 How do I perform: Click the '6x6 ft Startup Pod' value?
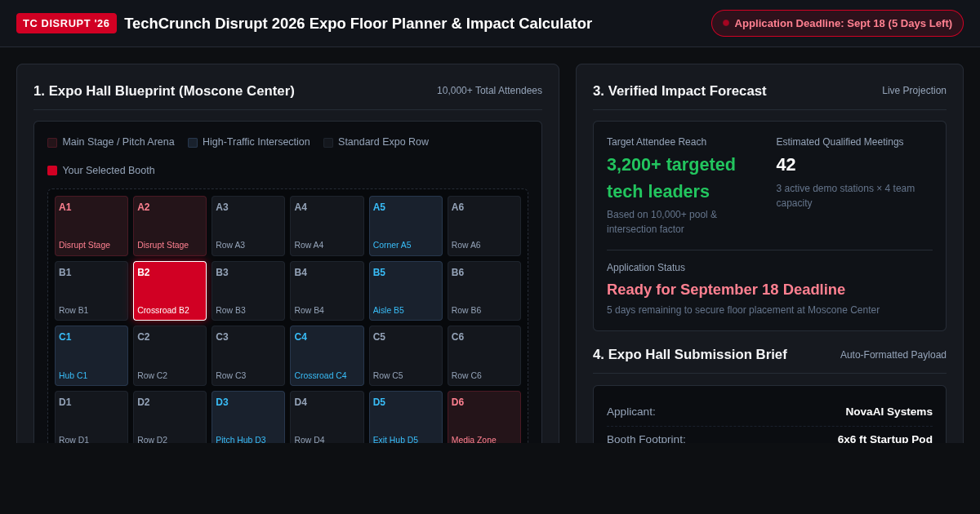[884, 439]
